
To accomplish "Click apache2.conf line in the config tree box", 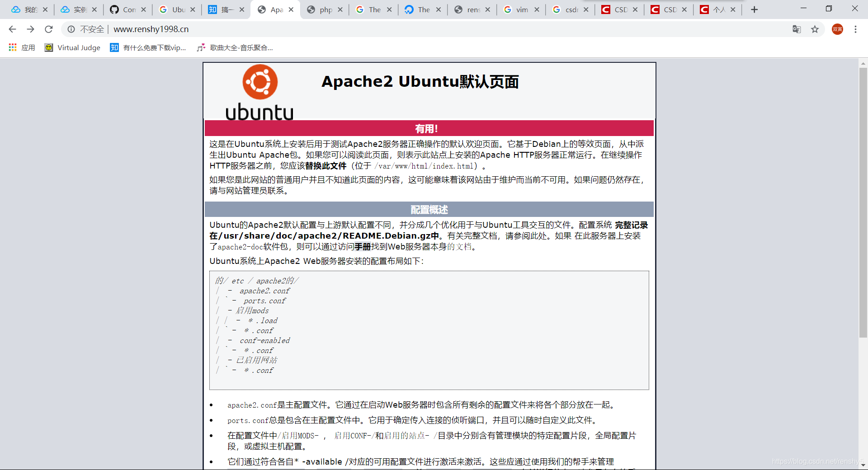I will (x=264, y=291).
